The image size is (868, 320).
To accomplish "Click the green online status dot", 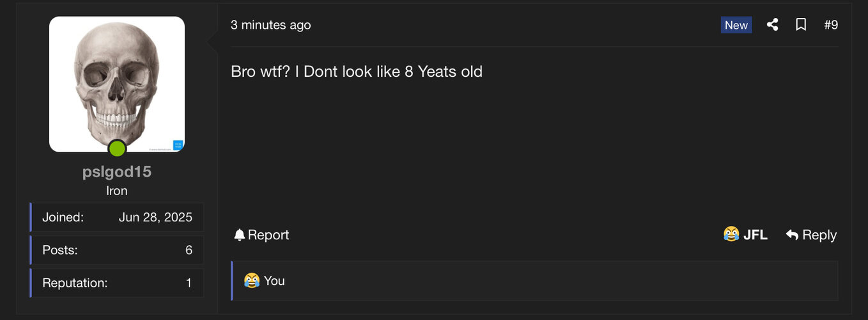I will coord(117,149).
